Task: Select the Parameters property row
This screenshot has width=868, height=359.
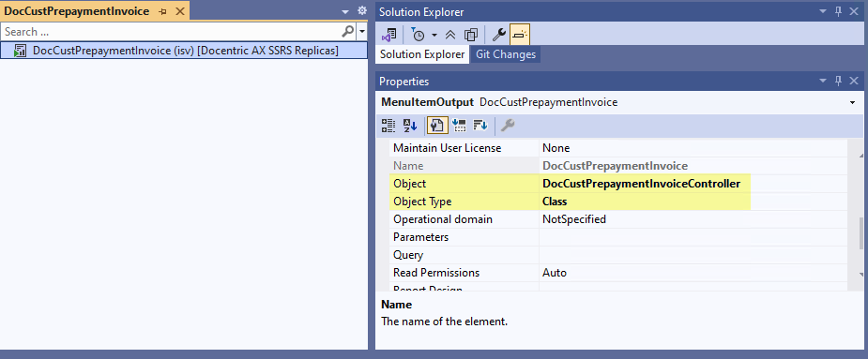Action: 618,237
